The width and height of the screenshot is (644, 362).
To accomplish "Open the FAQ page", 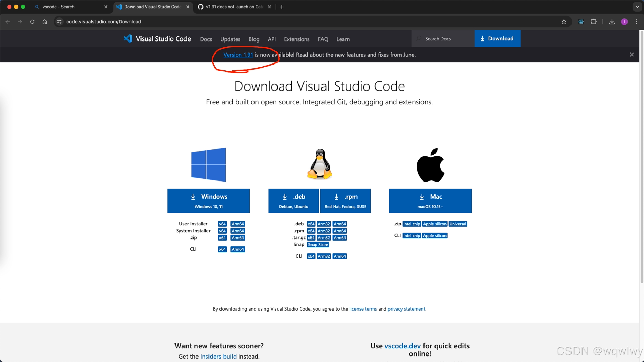I will [323, 39].
